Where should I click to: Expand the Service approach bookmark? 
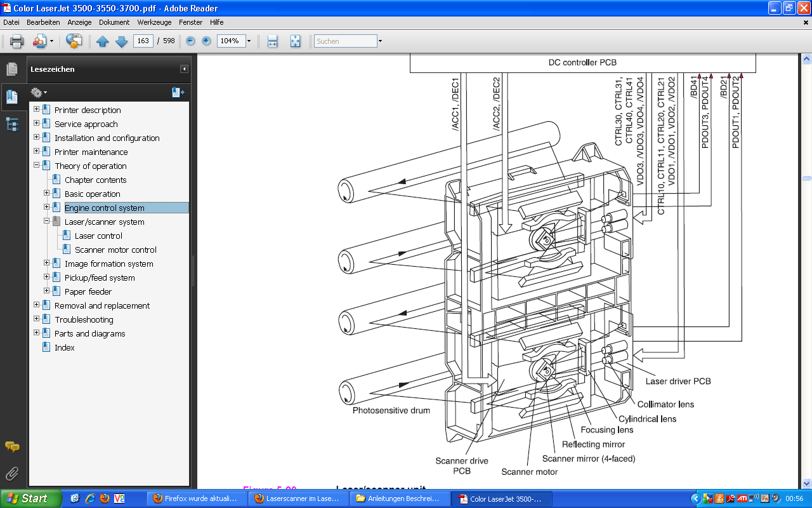[36, 123]
